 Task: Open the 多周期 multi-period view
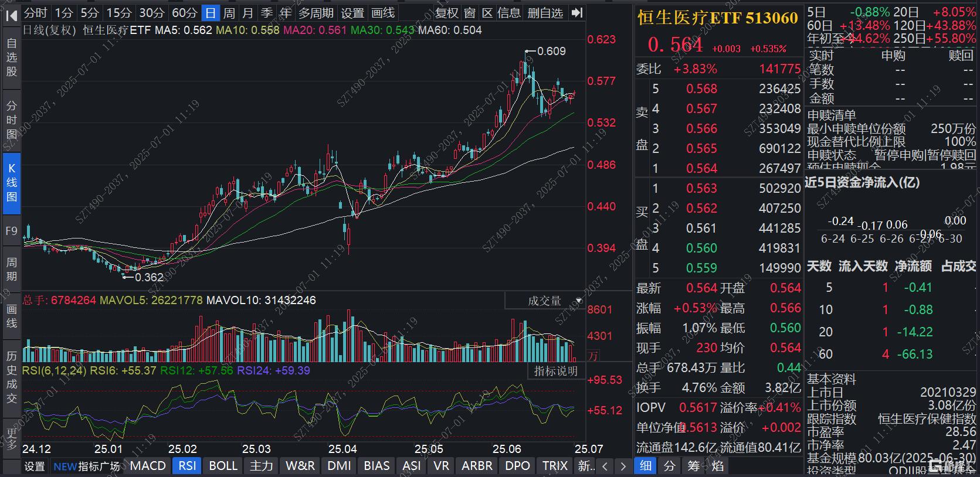(316, 13)
